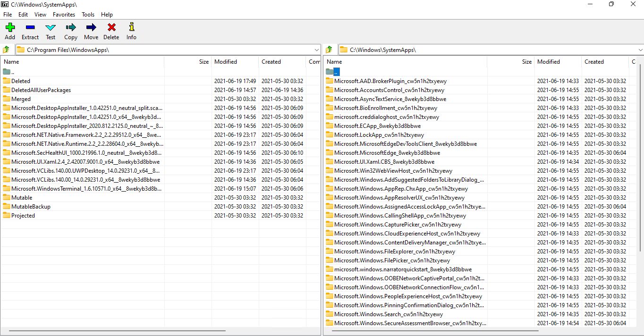Go up one level in left panel
Screen dimensions: 644x336
pos(7,50)
